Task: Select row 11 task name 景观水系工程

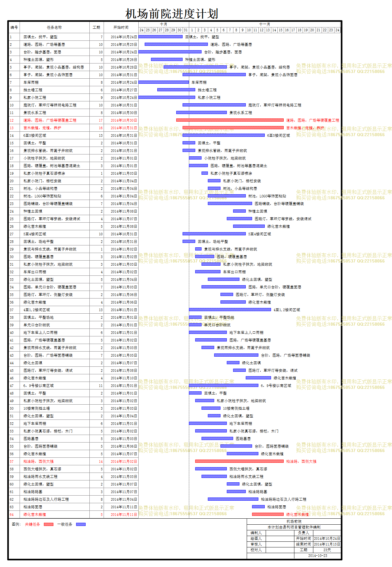Action: tap(35, 113)
